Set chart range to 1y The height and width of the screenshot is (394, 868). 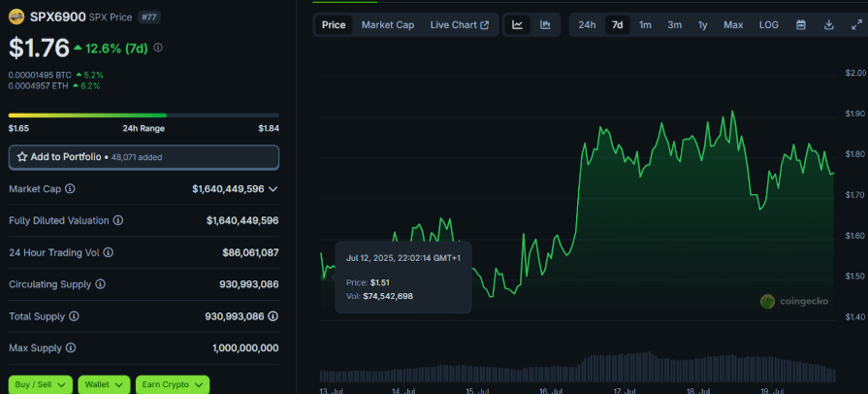[x=702, y=25]
